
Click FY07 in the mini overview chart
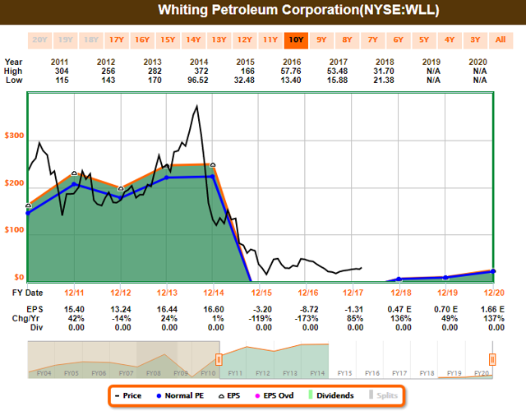tap(126, 373)
